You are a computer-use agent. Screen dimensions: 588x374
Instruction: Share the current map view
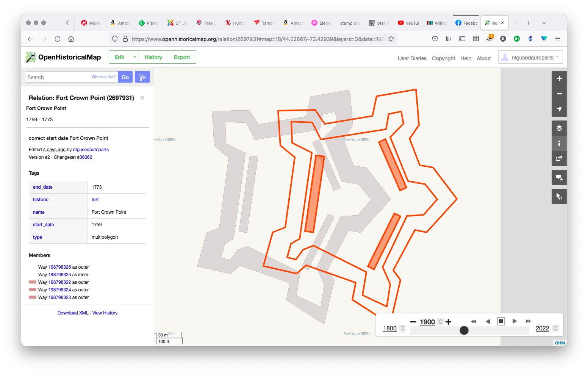[x=559, y=158]
